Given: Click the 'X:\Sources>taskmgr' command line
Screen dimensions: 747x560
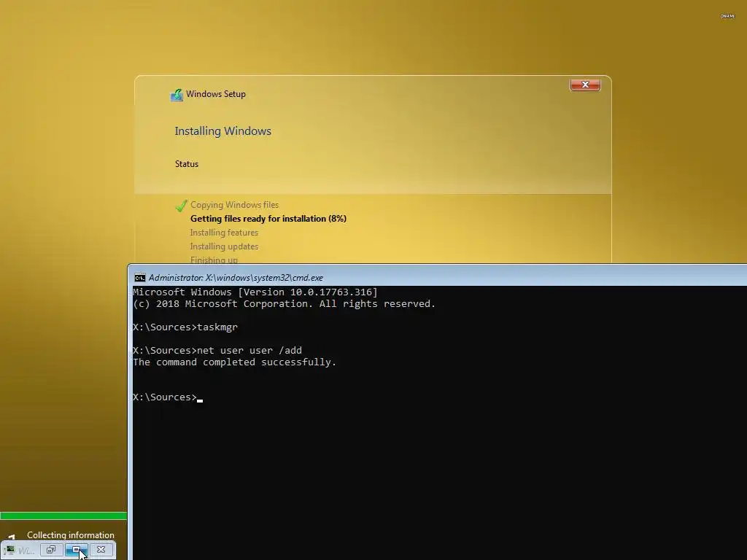Looking at the screenshot, I should pyautogui.click(x=185, y=327).
